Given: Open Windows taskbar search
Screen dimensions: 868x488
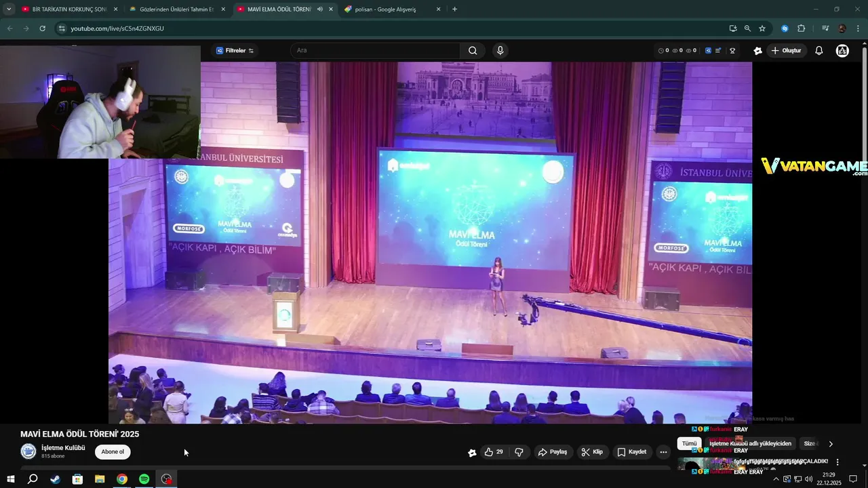Looking at the screenshot, I should pos(32,479).
